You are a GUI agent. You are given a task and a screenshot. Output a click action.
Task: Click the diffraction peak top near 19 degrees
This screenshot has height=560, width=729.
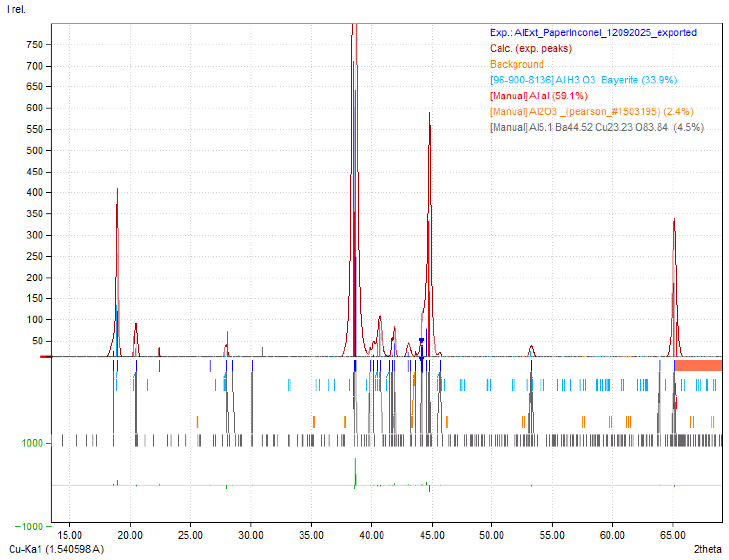click(117, 190)
